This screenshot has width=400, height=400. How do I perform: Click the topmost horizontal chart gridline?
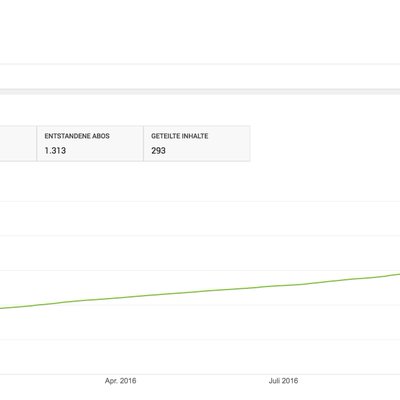click(x=200, y=201)
